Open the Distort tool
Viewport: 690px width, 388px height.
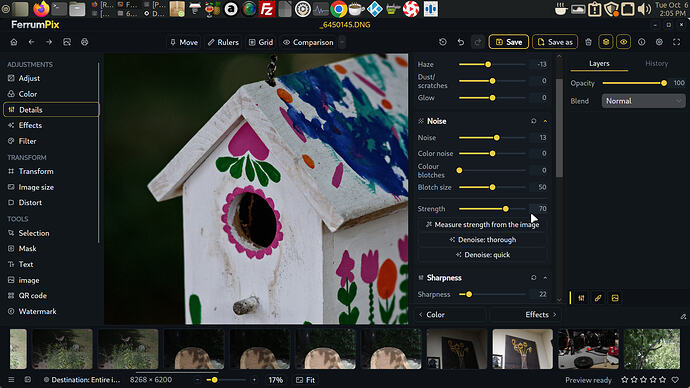pyautogui.click(x=51, y=203)
